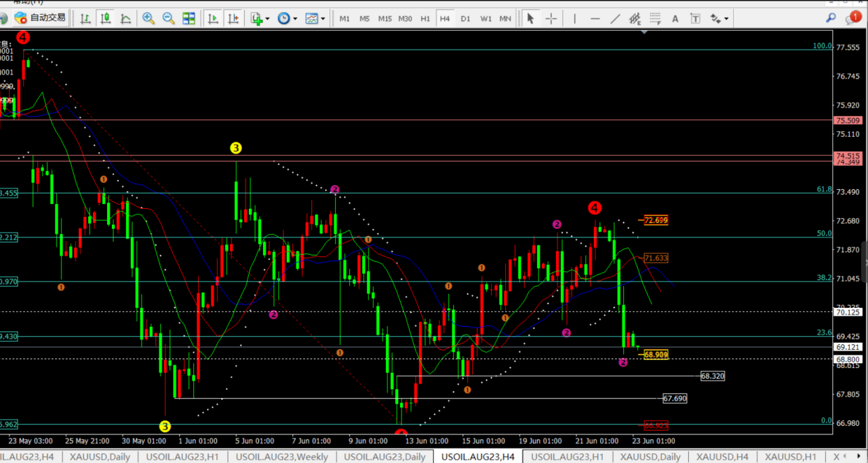Select the H1 timeframe button
The image size is (868, 463).
pos(425,18)
